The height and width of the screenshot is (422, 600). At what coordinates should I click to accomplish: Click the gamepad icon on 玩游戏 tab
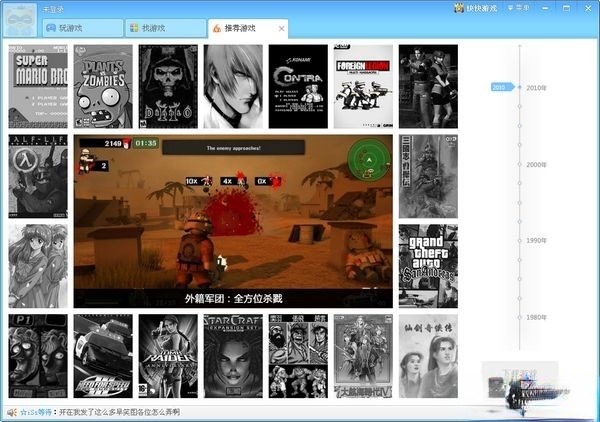click(51, 28)
